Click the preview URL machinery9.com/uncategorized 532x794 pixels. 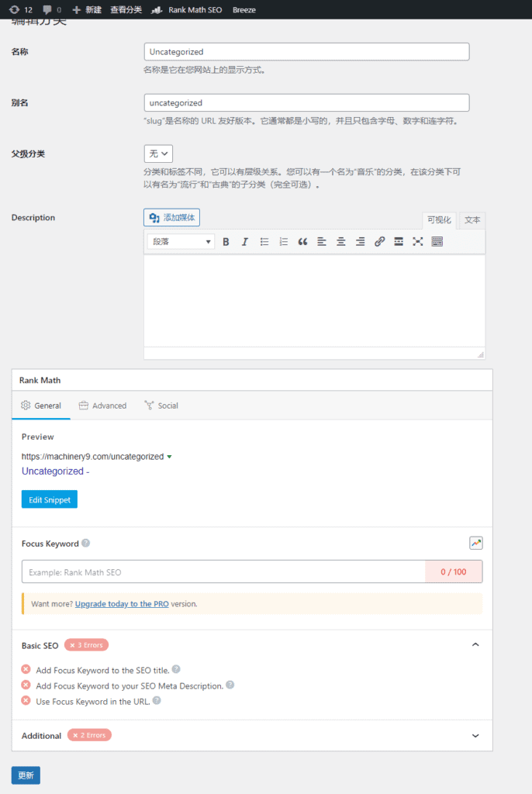click(92, 457)
